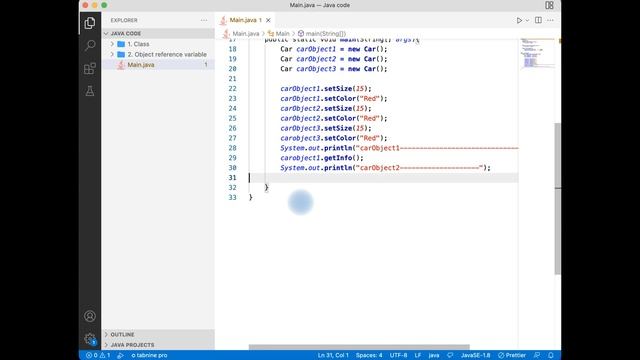This screenshot has width=640, height=360.
Task: Click the Main class breadcrumb
Action: [282, 34]
